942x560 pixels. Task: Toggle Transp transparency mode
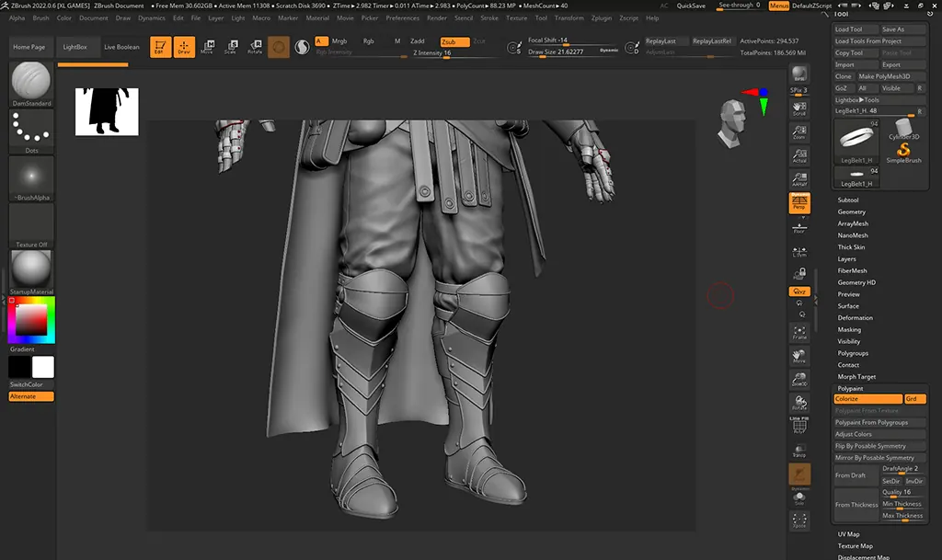pos(799,451)
